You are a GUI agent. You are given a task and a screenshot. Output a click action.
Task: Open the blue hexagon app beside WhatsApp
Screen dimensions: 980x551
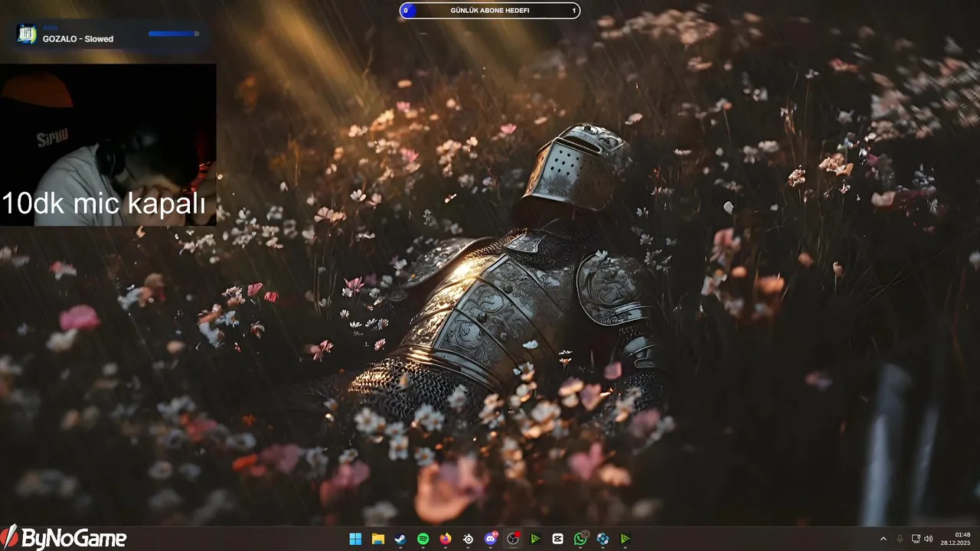(x=603, y=539)
